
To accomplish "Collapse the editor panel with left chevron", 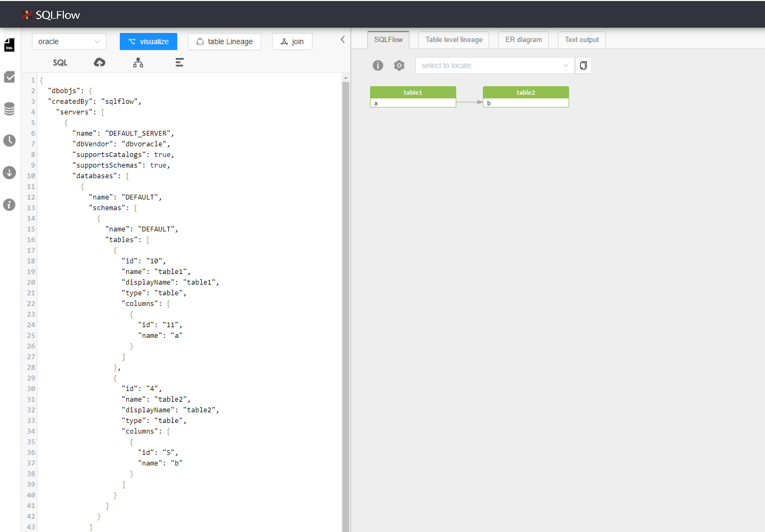I will pyautogui.click(x=342, y=39).
